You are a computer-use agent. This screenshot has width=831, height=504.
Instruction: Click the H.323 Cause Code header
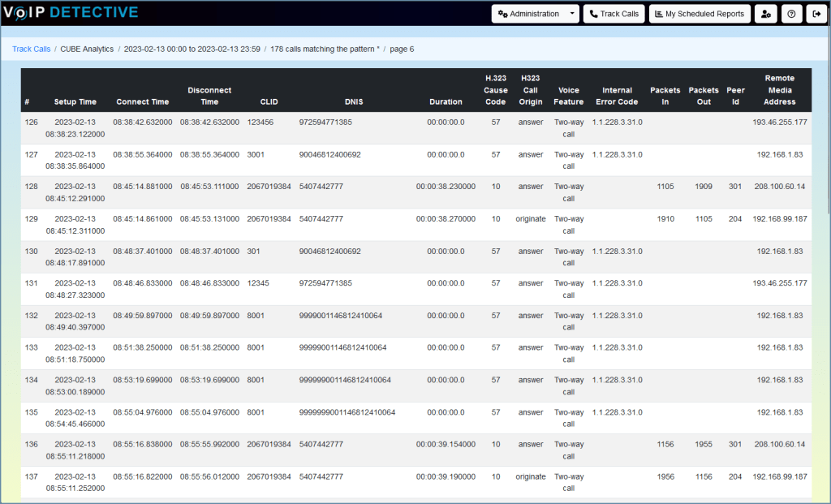point(495,90)
